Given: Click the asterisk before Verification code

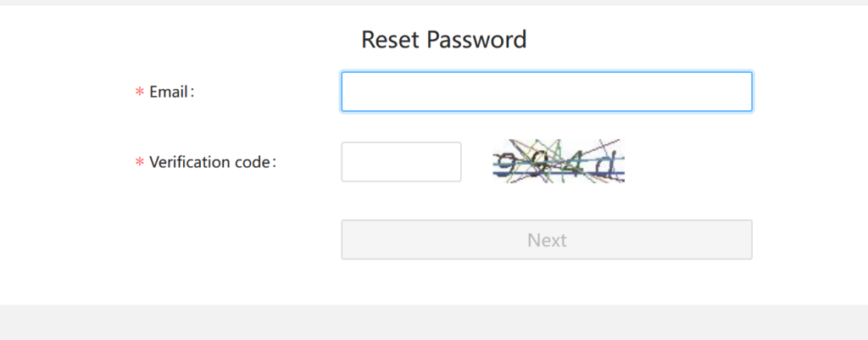Looking at the screenshot, I should (140, 163).
